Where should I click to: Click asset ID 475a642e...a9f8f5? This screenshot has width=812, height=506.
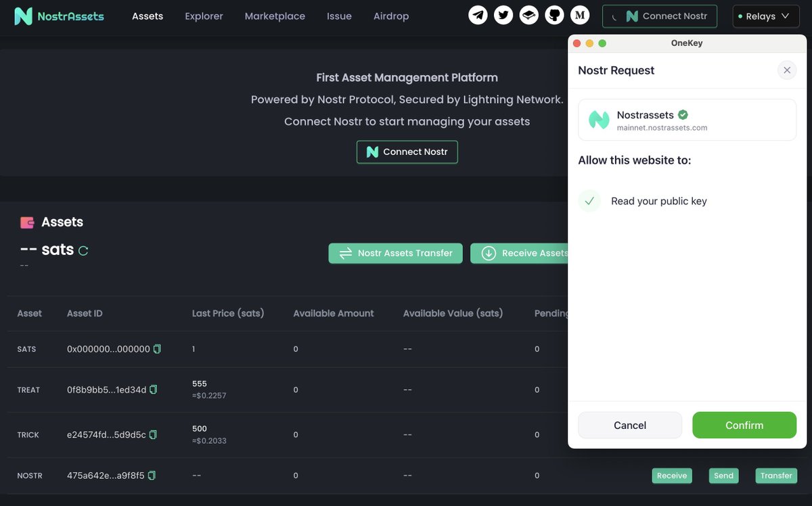pyautogui.click(x=106, y=476)
